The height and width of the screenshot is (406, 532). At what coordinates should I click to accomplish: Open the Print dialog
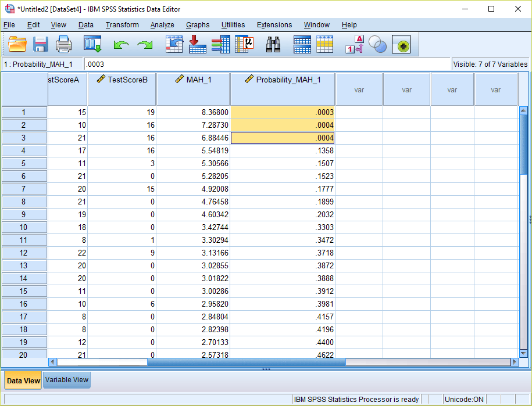tap(63, 44)
